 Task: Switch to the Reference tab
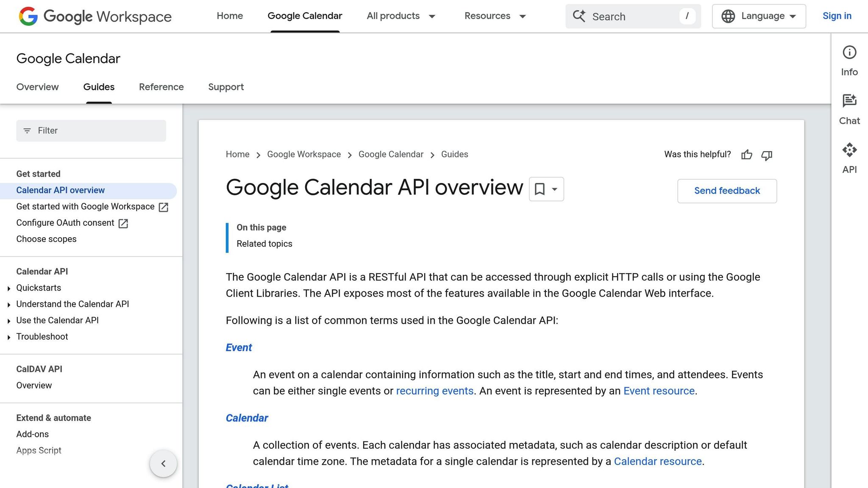coord(161,87)
